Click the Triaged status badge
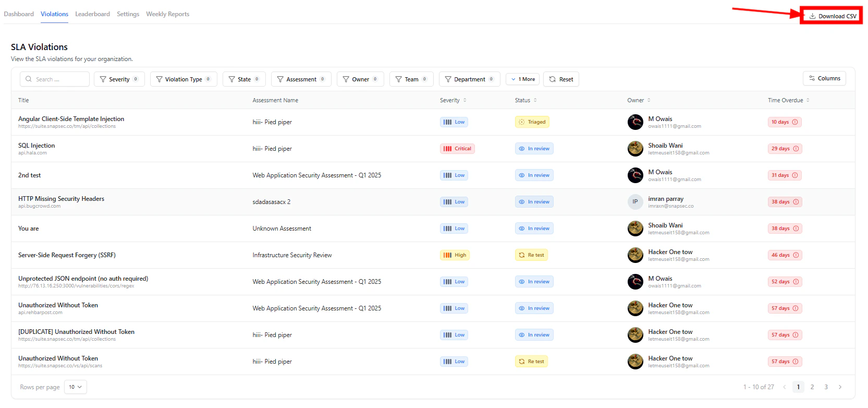The image size is (868, 408). 532,122
